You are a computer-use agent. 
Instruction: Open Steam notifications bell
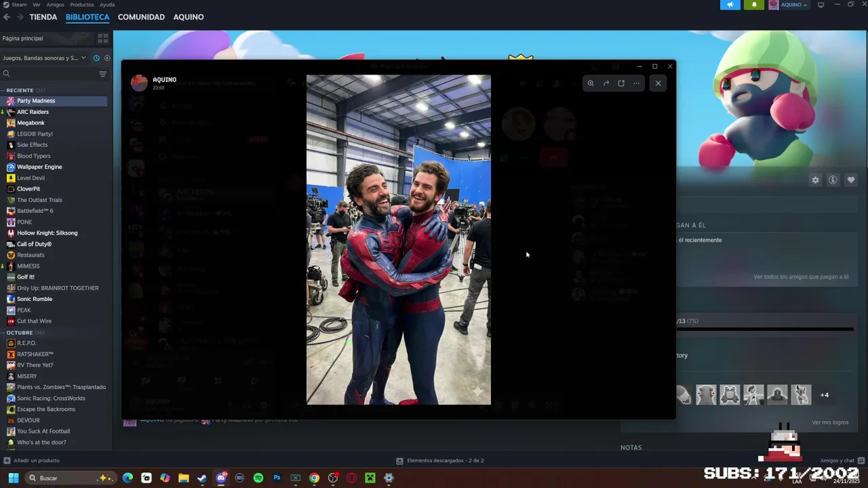[x=754, y=5]
